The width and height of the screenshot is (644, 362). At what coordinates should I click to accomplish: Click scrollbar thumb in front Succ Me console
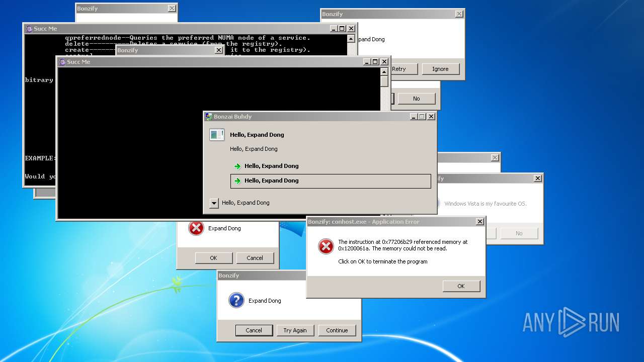(384, 81)
